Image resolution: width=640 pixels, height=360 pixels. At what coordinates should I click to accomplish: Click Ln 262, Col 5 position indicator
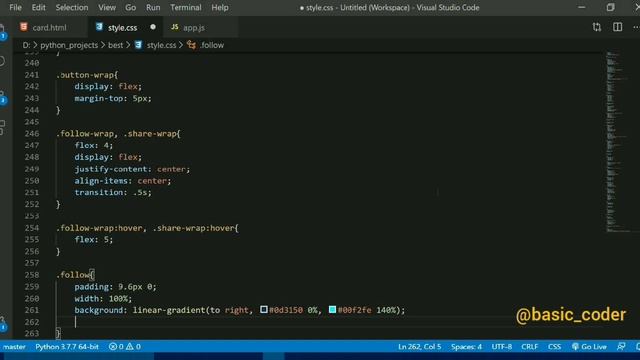[x=420, y=347]
